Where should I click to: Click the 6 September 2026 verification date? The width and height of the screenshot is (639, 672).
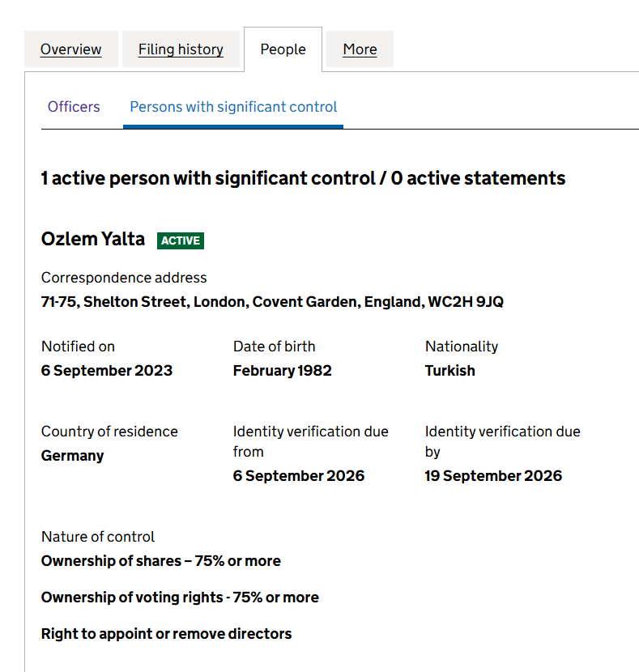click(x=299, y=476)
